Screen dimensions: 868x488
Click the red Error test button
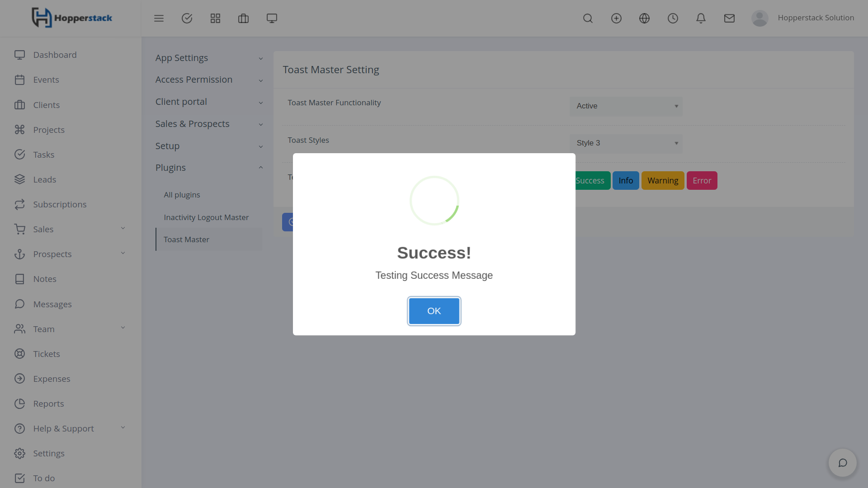pos(702,181)
